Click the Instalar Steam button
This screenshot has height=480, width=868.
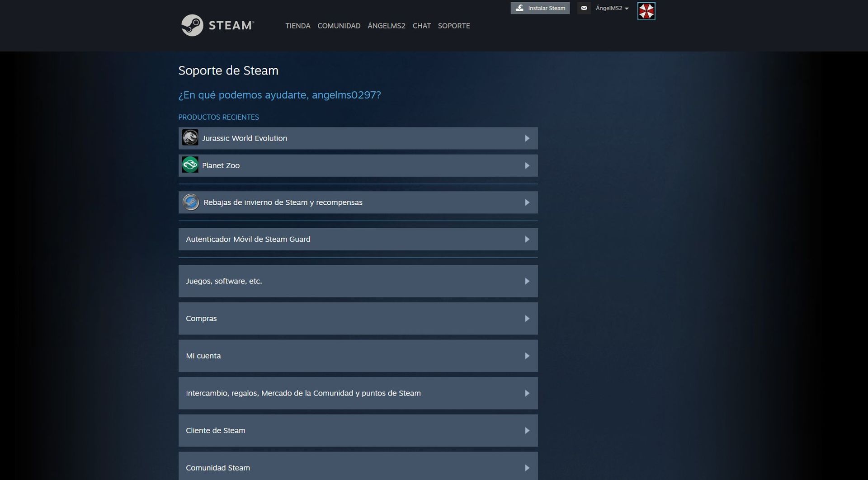[x=540, y=8]
